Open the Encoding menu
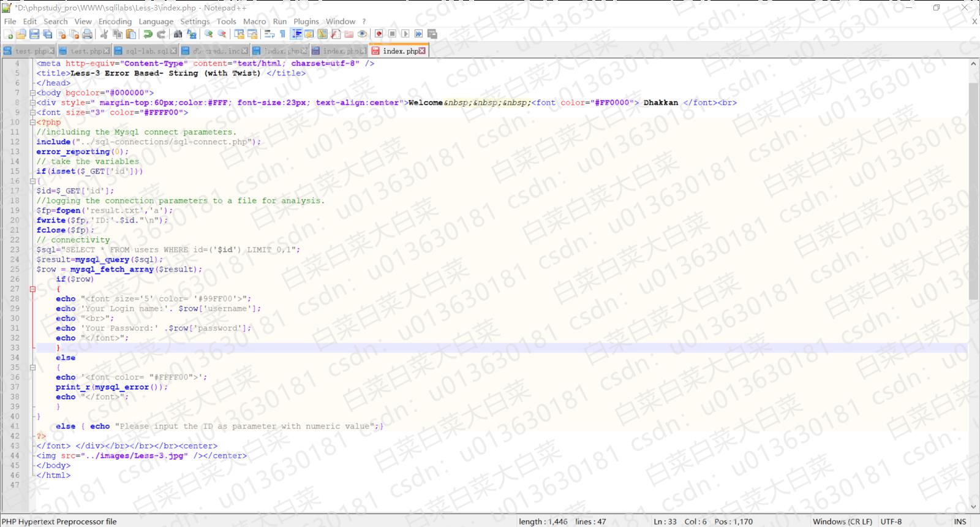This screenshot has height=527, width=980. (x=115, y=21)
